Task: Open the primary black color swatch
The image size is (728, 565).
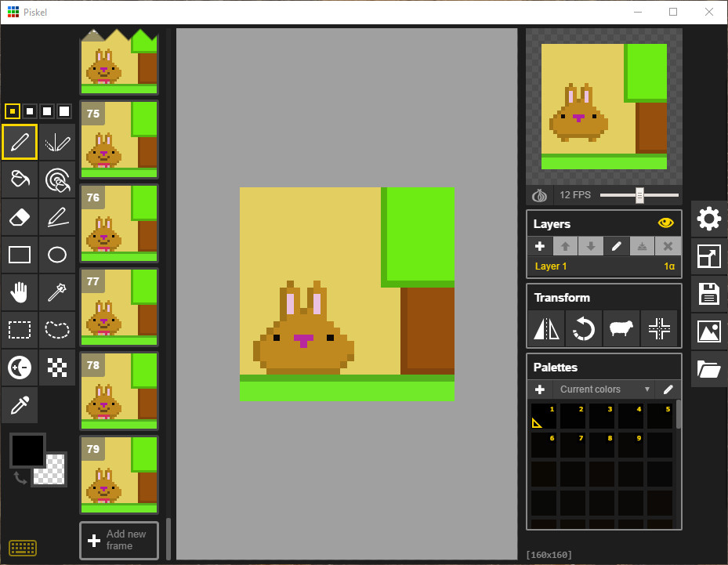Action: (x=28, y=450)
